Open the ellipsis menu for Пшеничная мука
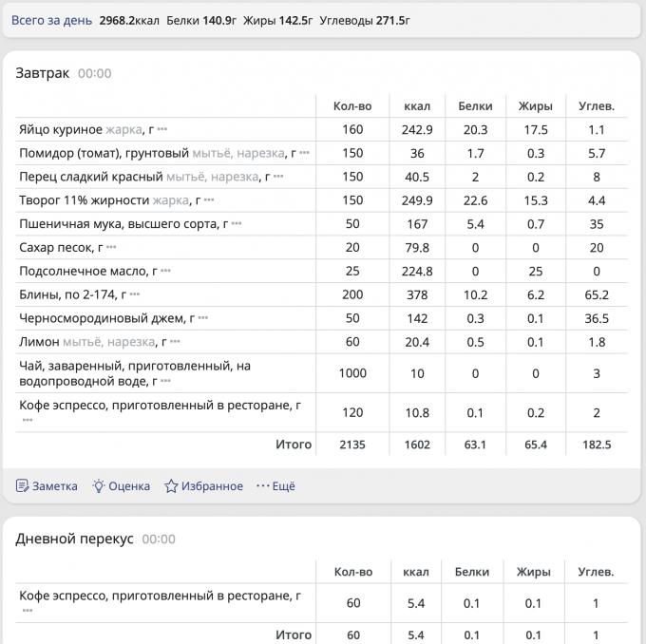 (237, 224)
